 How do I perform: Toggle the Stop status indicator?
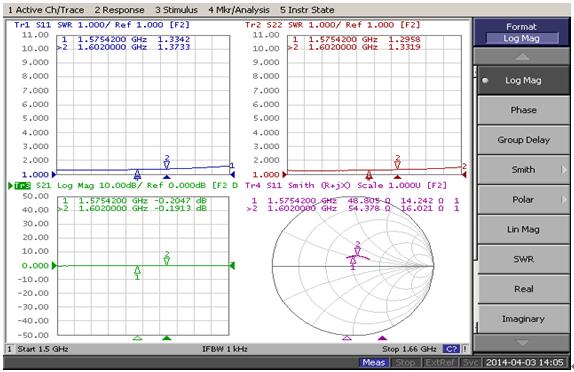point(405,362)
